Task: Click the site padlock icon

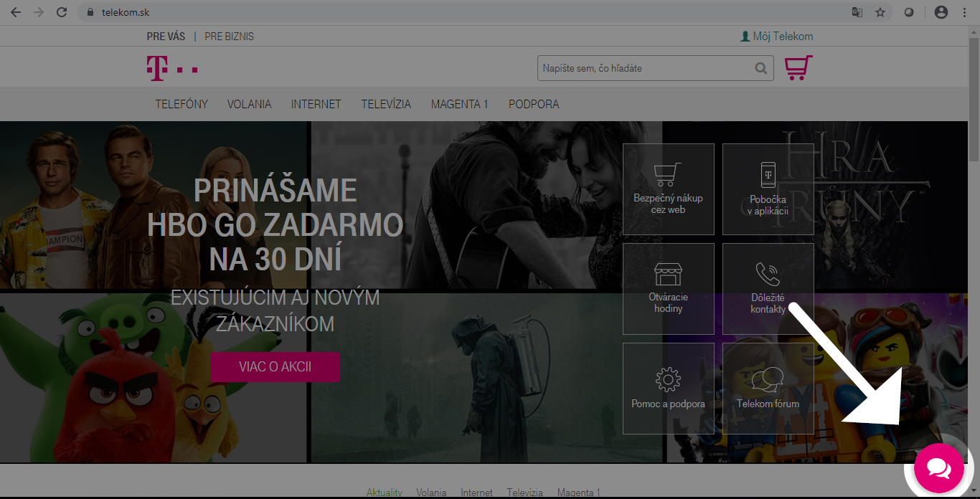Action: pyautogui.click(x=90, y=12)
